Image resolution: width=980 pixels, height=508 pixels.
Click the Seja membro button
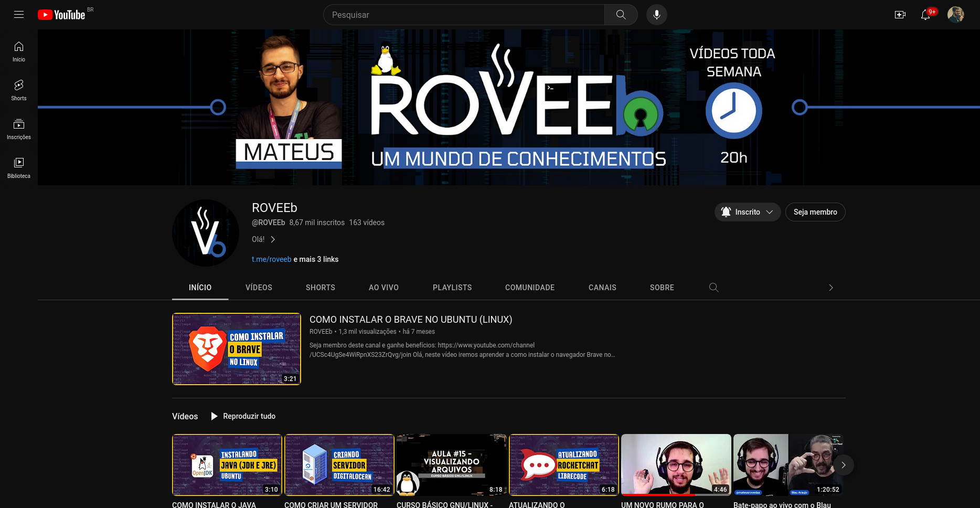[x=815, y=212]
